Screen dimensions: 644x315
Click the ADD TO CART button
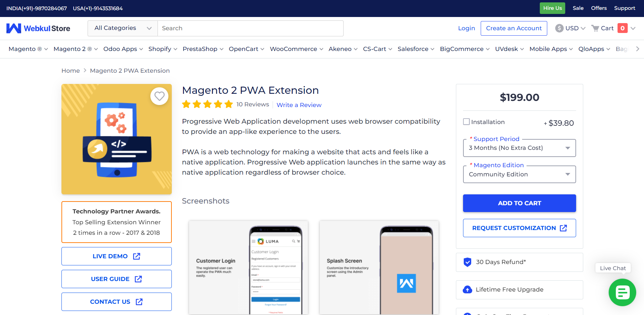[519, 203]
